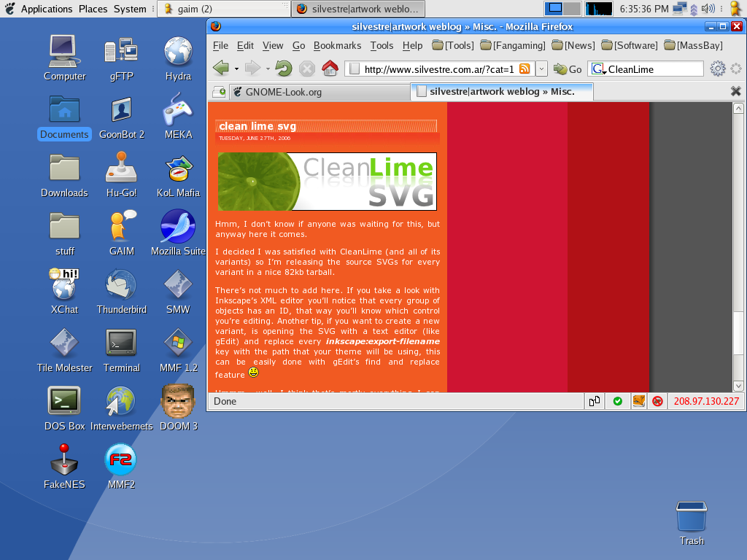Open the Places panel menu
747x560 pixels.
click(93, 9)
